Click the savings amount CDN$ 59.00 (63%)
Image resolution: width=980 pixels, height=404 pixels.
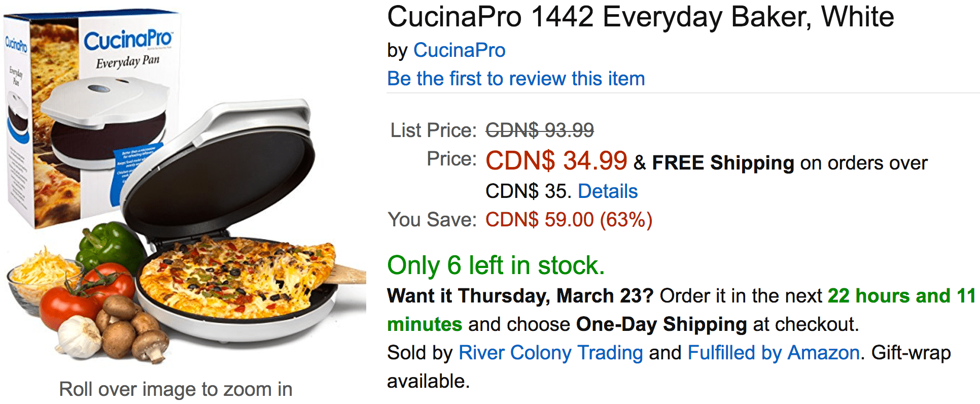[x=569, y=220]
